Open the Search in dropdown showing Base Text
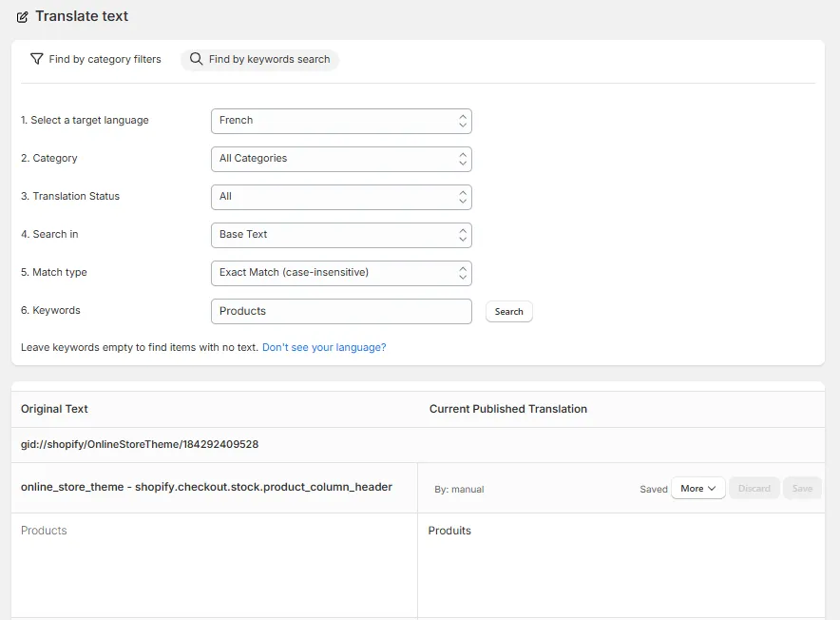The image size is (840, 620). tap(341, 236)
